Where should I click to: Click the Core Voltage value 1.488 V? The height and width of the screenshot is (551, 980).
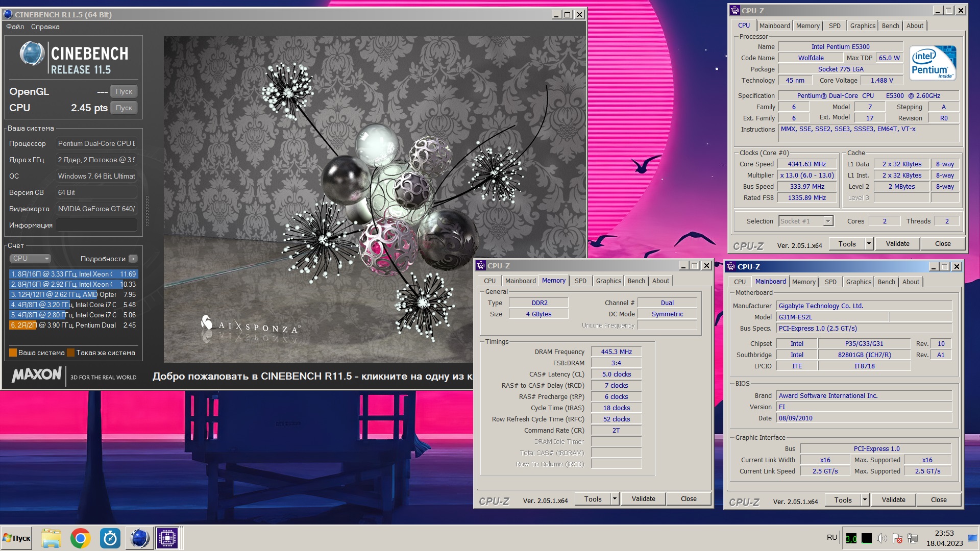pos(882,80)
